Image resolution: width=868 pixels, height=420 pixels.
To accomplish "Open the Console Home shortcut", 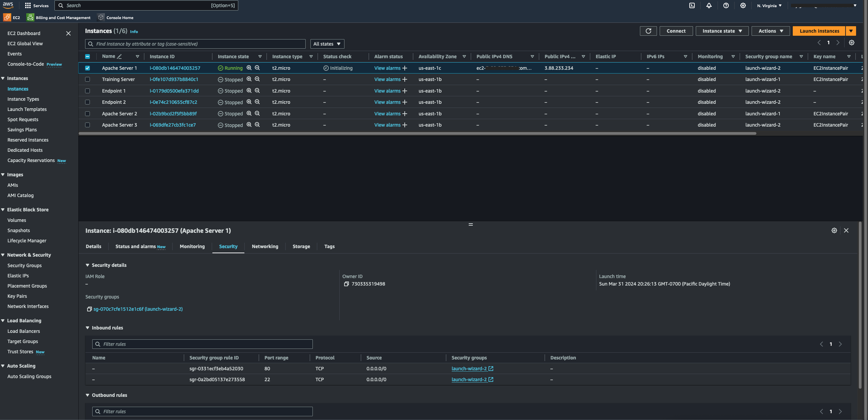I will [115, 17].
